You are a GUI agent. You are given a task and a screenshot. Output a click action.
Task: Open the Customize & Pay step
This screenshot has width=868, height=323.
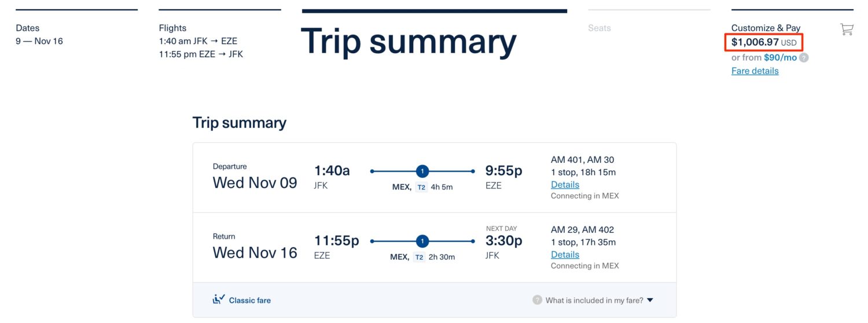click(x=766, y=28)
